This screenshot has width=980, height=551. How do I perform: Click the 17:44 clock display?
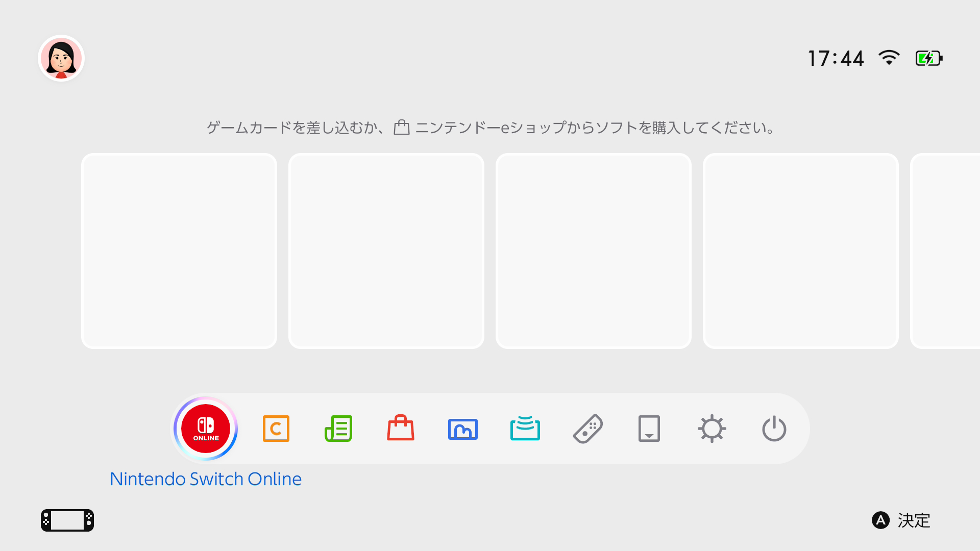836,58
